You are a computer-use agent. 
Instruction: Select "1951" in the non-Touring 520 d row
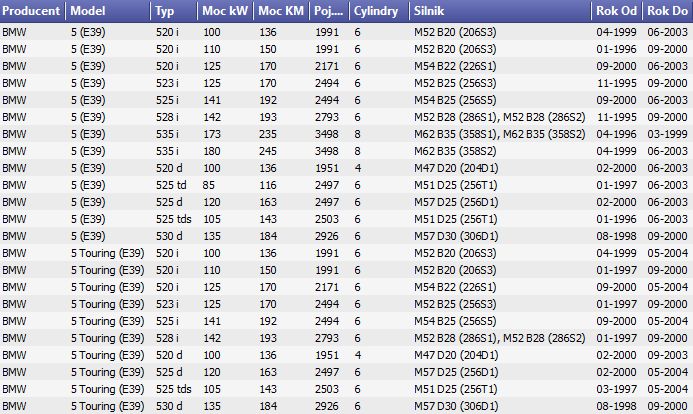tap(327, 168)
